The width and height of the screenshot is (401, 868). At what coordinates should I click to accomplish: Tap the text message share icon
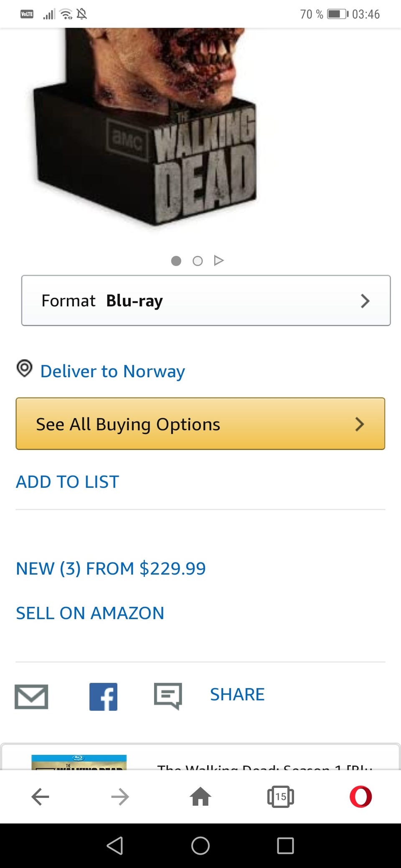tap(168, 696)
